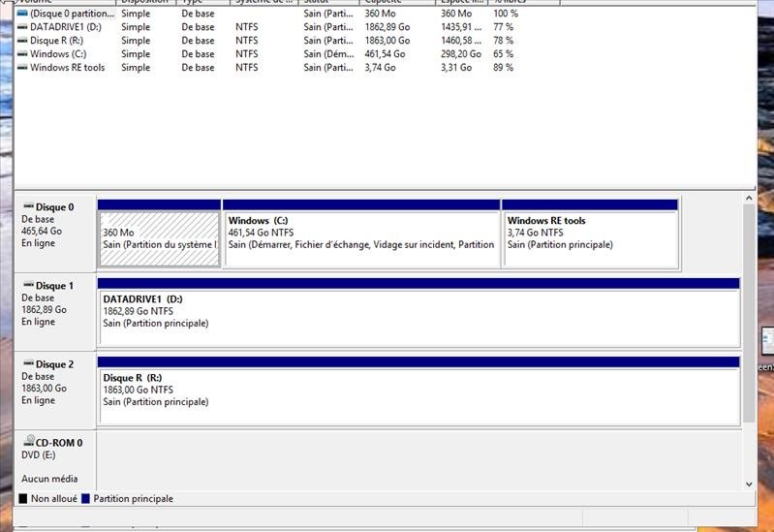Select the Disque 1 header panel
Image resolution: width=774 pixels, height=532 pixels.
pos(55,312)
